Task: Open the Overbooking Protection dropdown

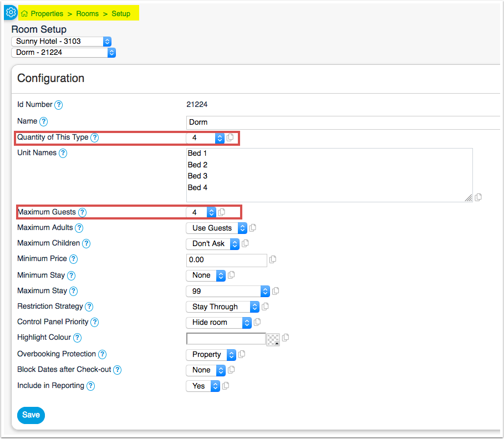Action: coord(211,355)
